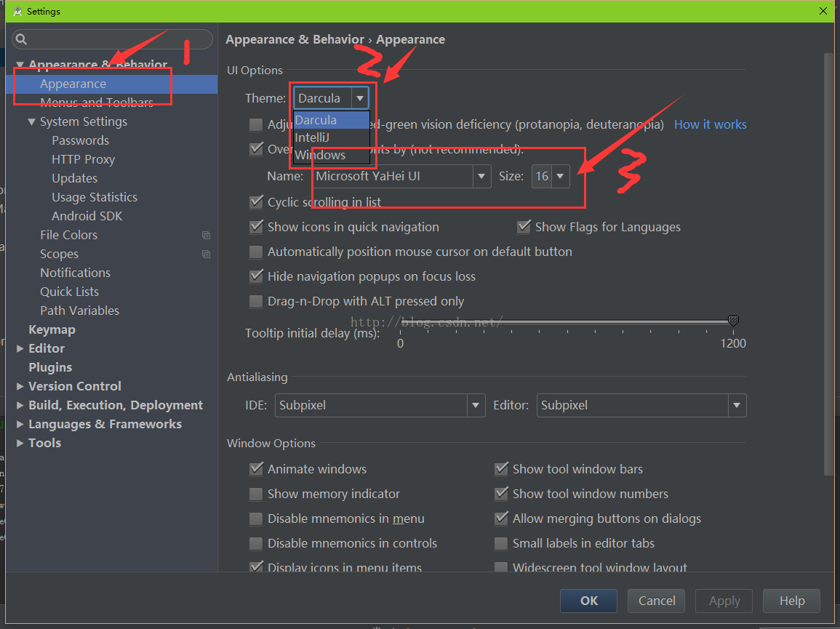Viewport: 840px width, 629px height.
Task: Open Notifications settings
Action: (x=75, y=273)
